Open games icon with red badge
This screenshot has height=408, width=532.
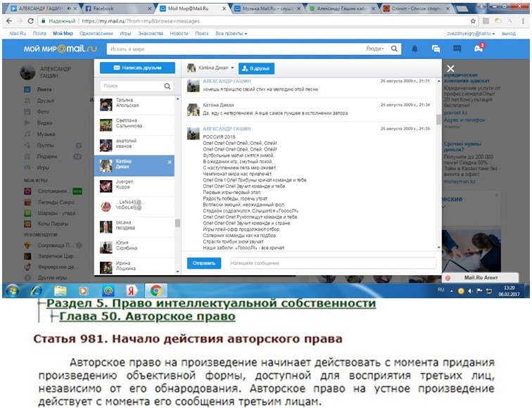[x=479, y=49]
